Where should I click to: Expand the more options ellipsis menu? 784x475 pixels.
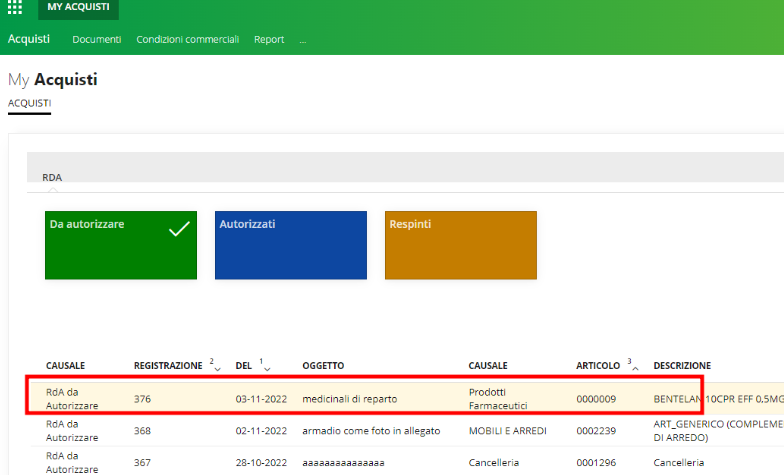302,41
